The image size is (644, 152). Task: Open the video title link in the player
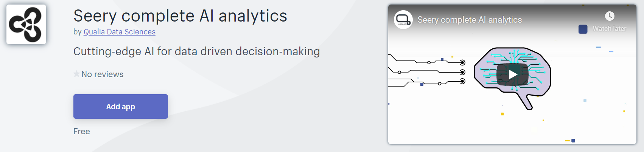470,20
